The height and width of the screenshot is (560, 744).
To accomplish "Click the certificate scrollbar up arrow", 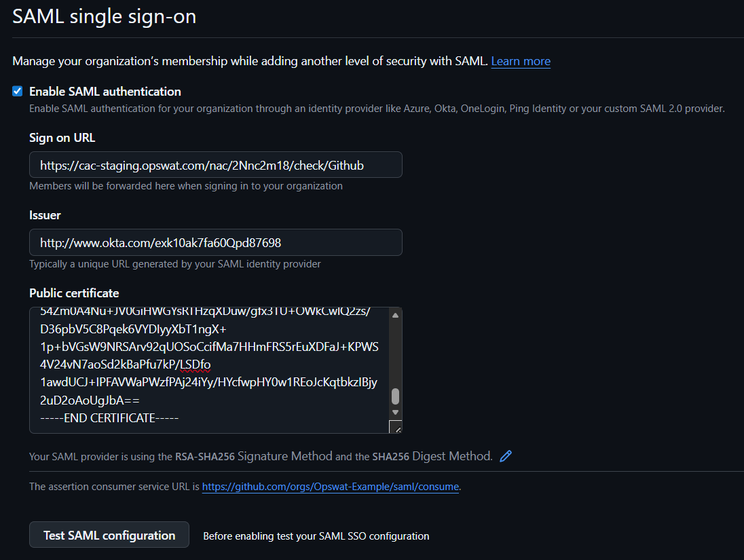I will tap(395, 314).
